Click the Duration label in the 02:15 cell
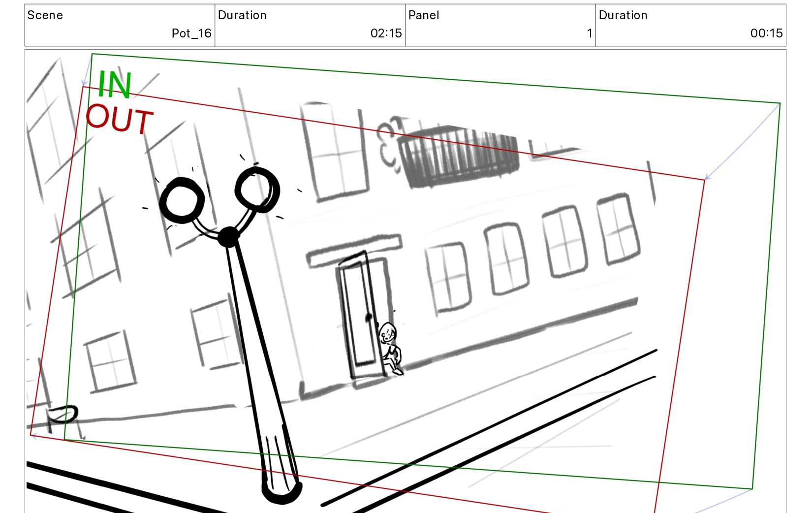The image size is (812, 513). [x=242, y=15]
